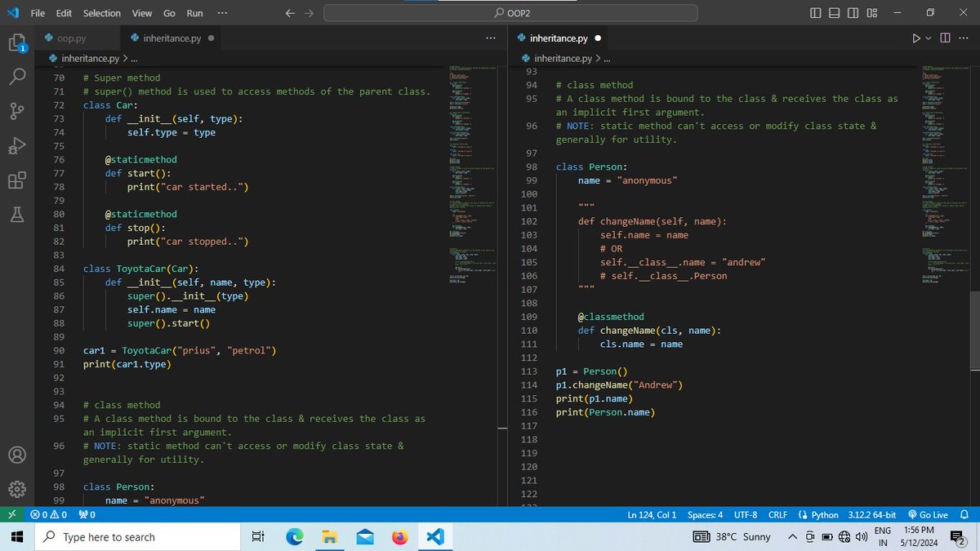Click the Run Python File play button

point(917,38)
